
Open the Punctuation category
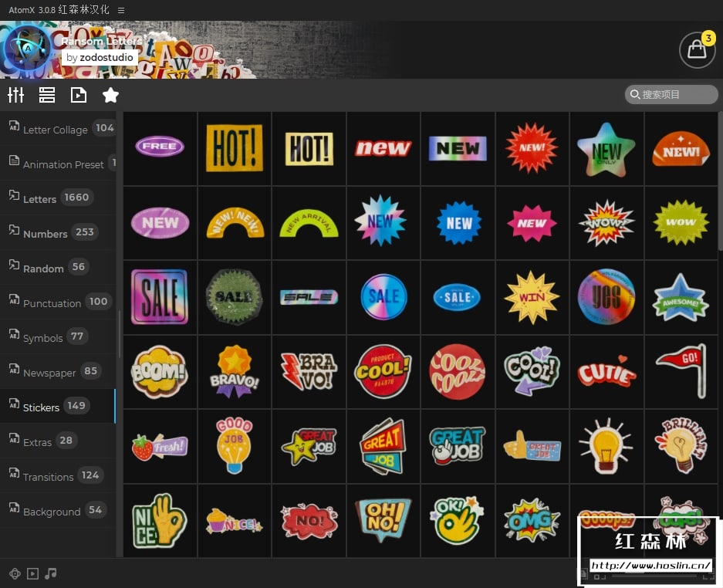point(58,302)
